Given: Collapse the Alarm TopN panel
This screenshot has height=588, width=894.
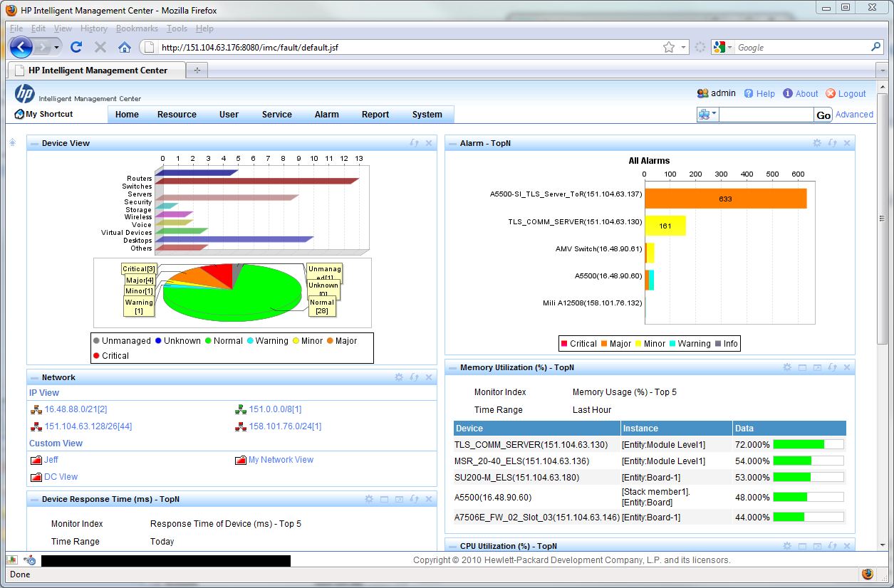Looking at the screenshot, I should pyautogui.click(x=452, y=143).
